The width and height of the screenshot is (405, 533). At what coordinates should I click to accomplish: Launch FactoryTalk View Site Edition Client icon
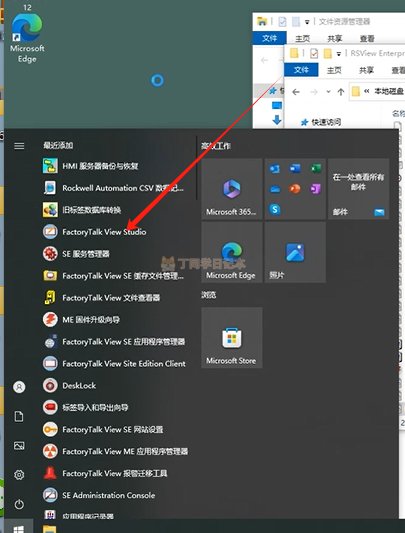pyautogui.click(x=50, y=364)
